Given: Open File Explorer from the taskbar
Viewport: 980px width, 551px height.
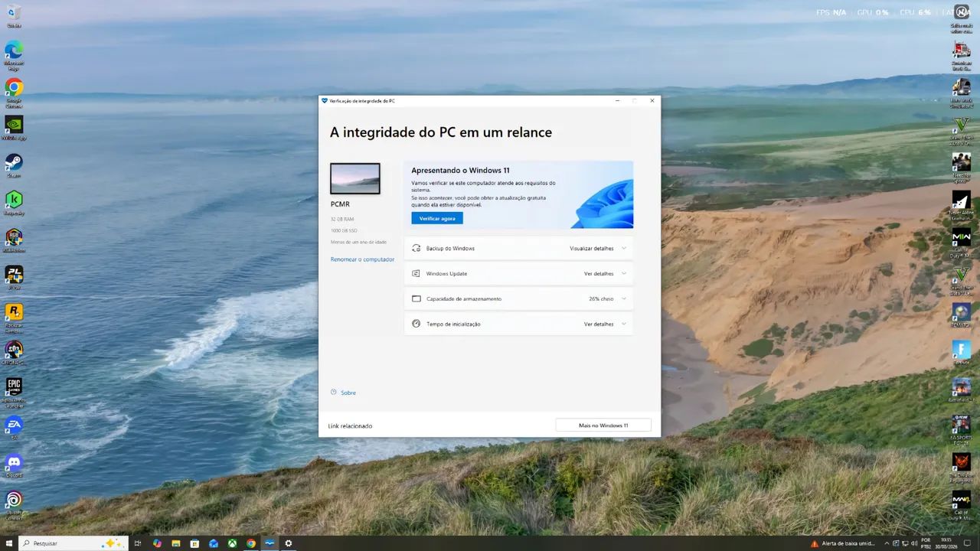Looking at the screenshot, I should 176,543.
